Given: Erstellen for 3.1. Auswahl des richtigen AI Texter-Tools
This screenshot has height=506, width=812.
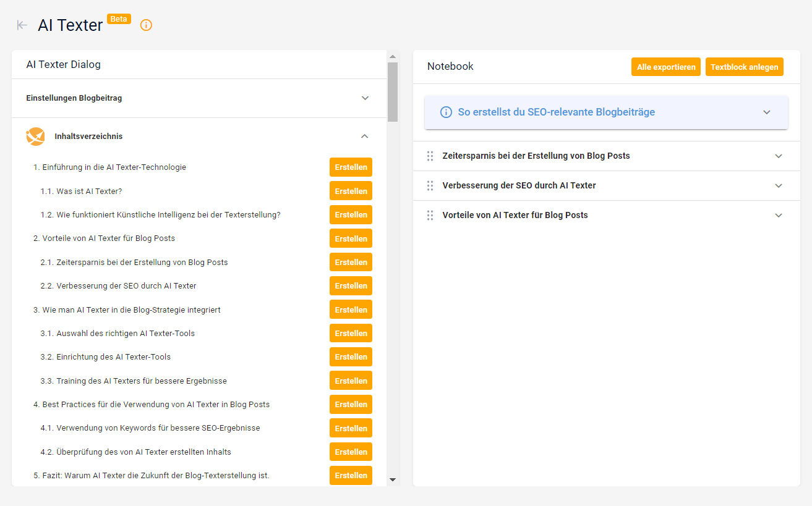Looking at the screenshot, I should (x=351, y=333).
